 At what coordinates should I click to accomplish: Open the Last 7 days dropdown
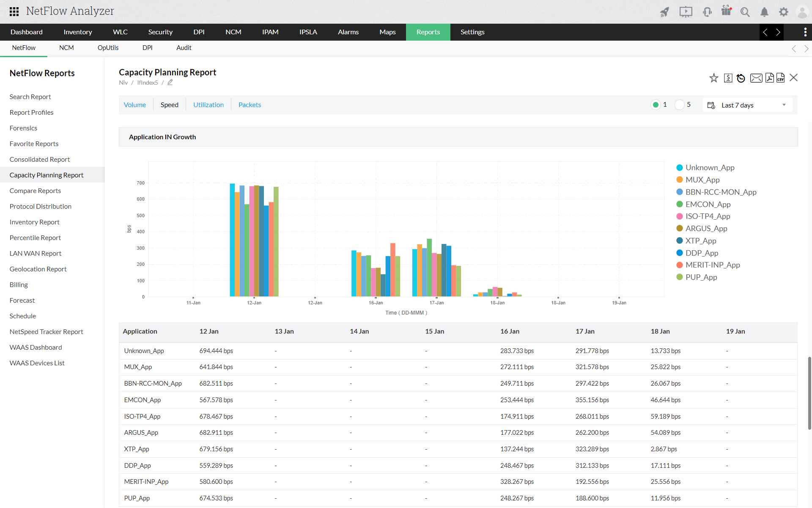pos(747,105)
